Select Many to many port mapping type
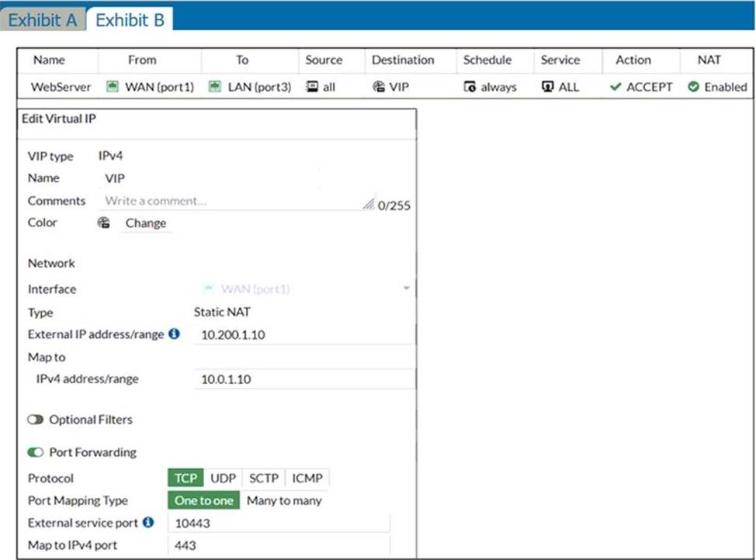Image resolution: width=756 pixels, height=560 pixels. coord(284,501)
